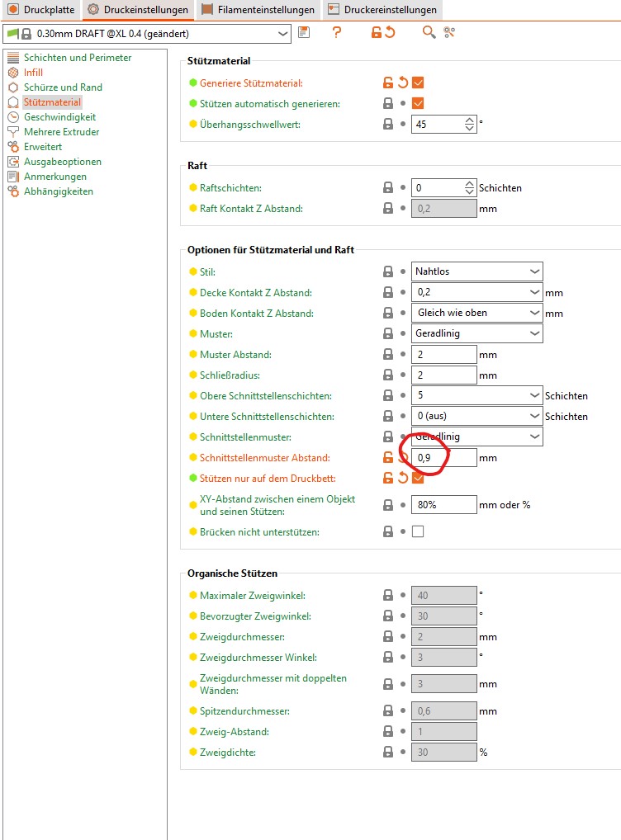Click lock icon for Zweigdichte
Image resolution: width=621 pixels, height=840 pixels.
pos(388,753)
